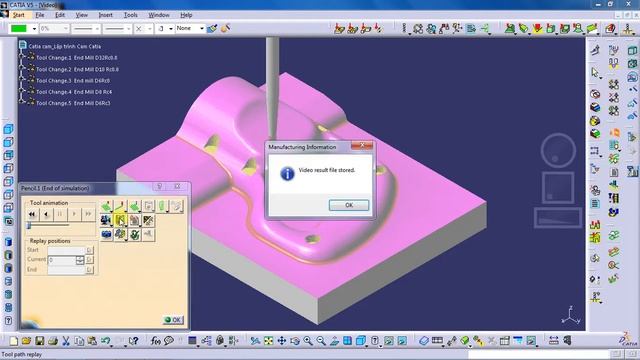Viewport: 640px width, 360px height.
Task: Click the Fit All In icon
Action: tap(268, 341)
